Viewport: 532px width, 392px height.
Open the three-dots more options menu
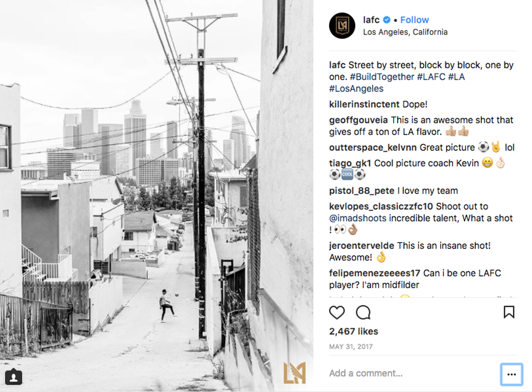pyautogui.click(x=511, y=375)
